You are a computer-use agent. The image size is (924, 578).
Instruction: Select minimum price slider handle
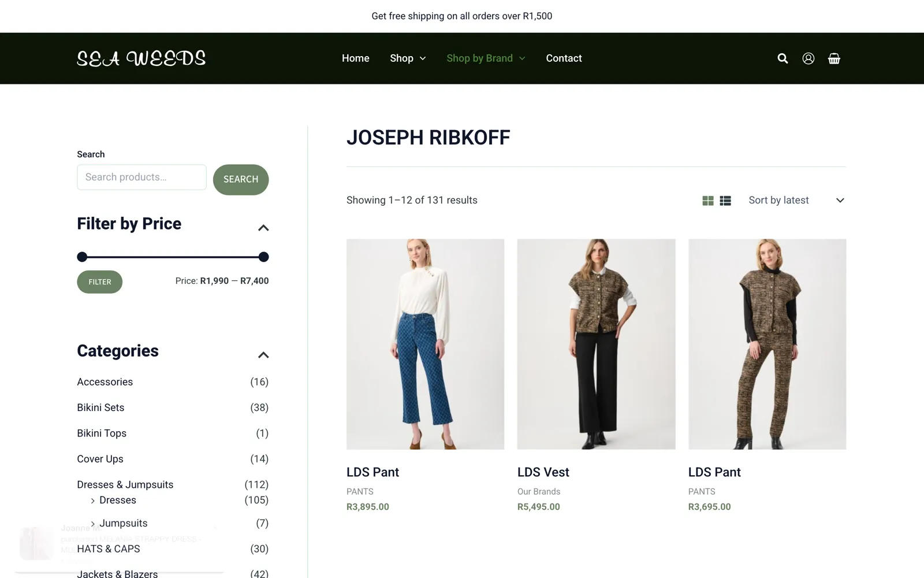click(82, 257)
